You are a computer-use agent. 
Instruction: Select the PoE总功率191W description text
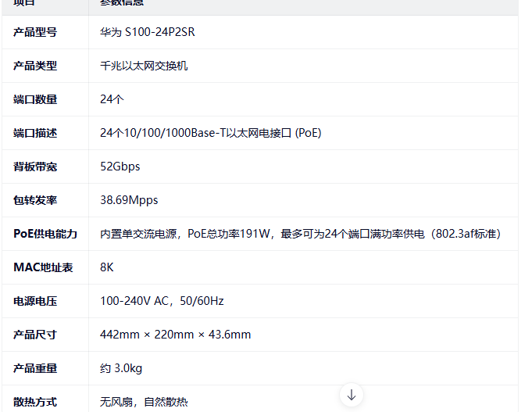(x=300, y=234)
